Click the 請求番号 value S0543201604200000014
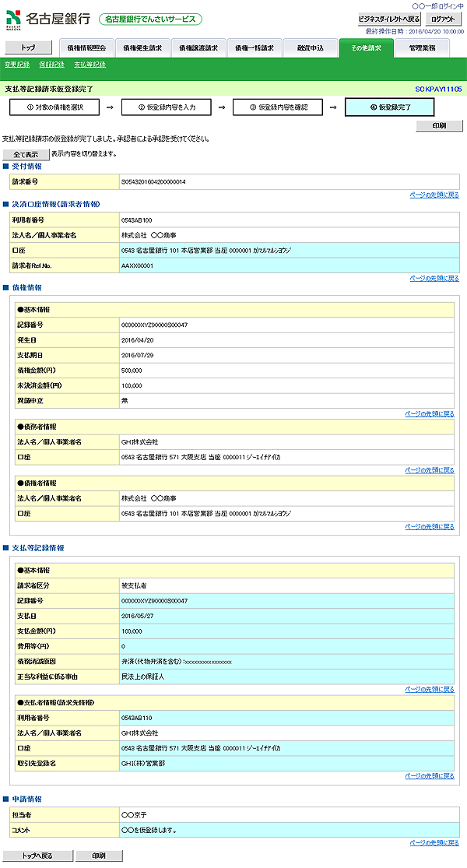Image resolution: width=467 pixels, height=868 pixels. coord(153,181)
